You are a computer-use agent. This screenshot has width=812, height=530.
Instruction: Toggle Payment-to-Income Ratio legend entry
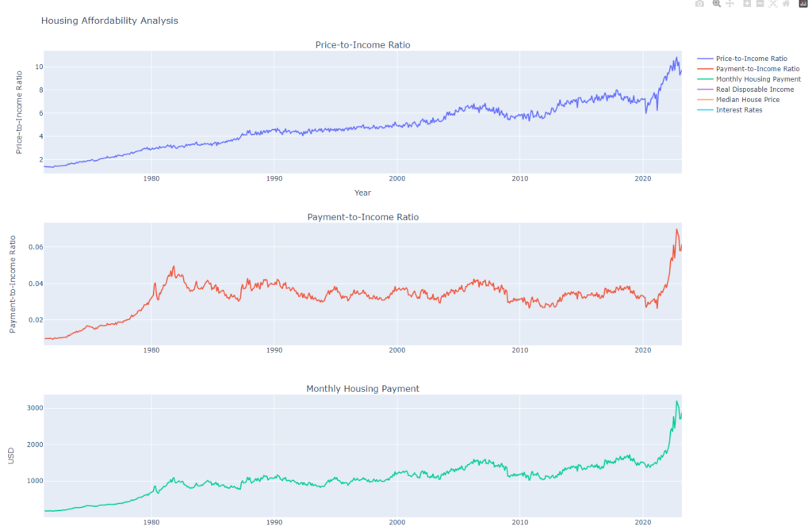(757, 69)
